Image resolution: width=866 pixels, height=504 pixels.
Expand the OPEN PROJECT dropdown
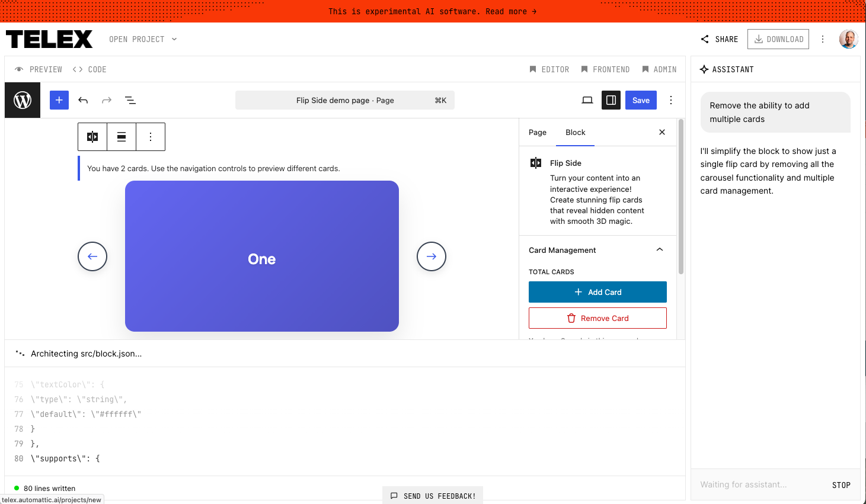(x=142, y=39)
